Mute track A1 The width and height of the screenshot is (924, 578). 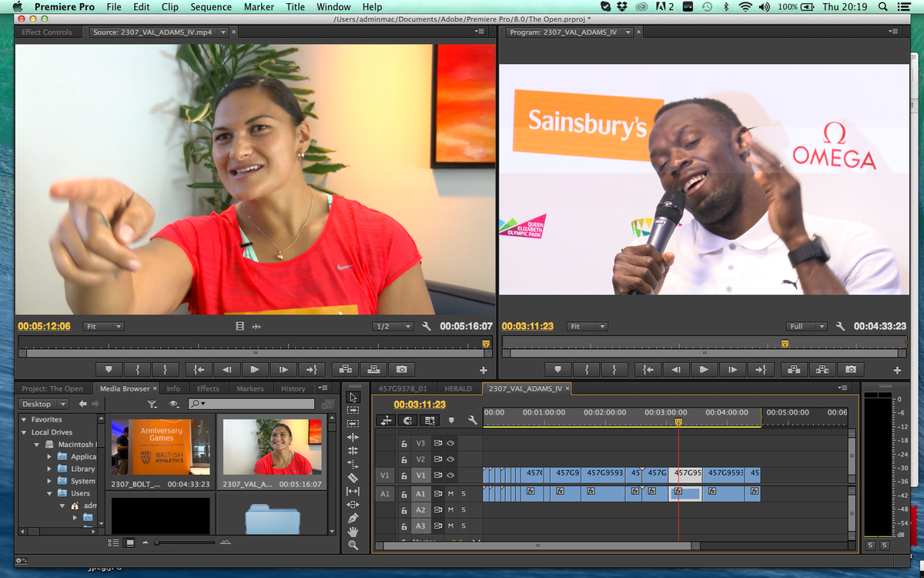[x=450, y=493]
